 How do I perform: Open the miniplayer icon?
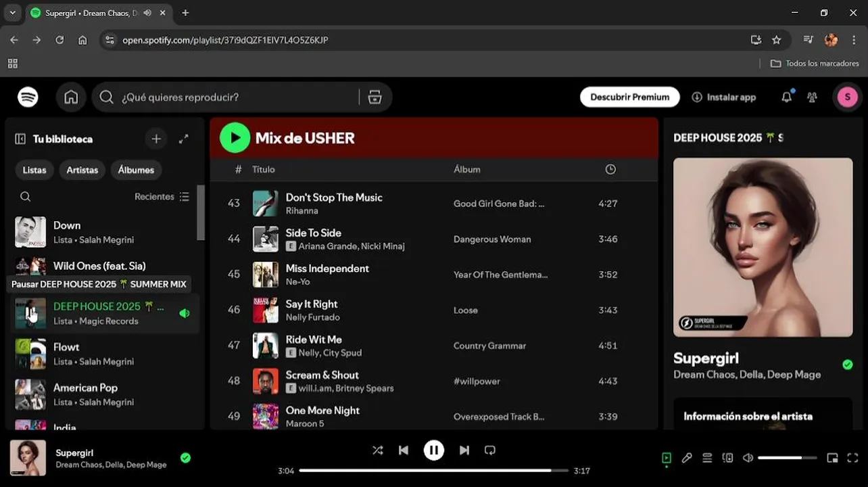point(832,458)
